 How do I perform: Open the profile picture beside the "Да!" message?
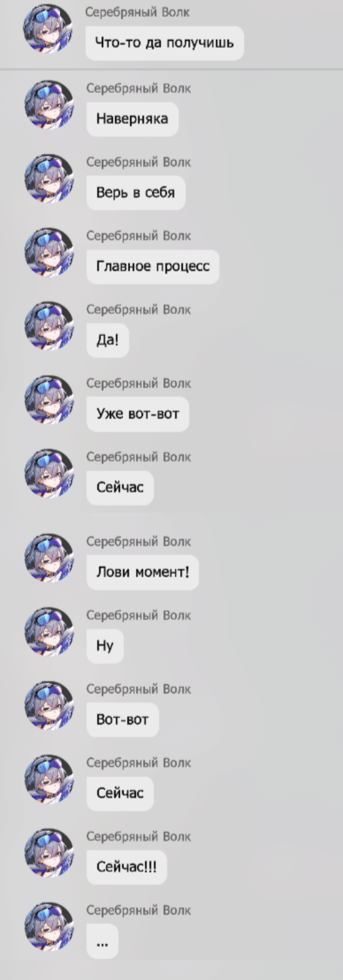pyautogui.click(x=49, y=326)
